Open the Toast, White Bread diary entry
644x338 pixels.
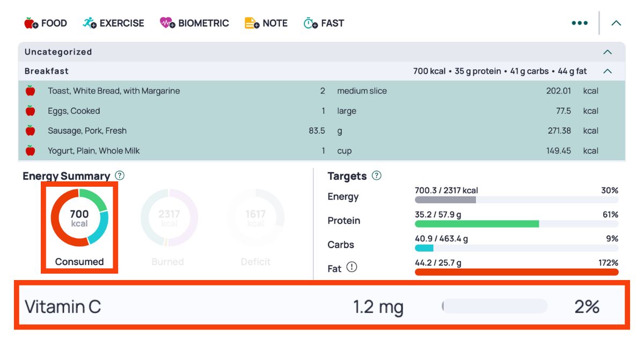pos(107,91)
